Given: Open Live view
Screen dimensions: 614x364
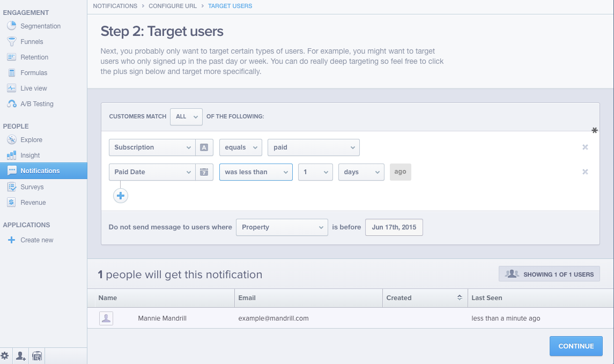Looking at the screenshot, I should pos(34,89).
